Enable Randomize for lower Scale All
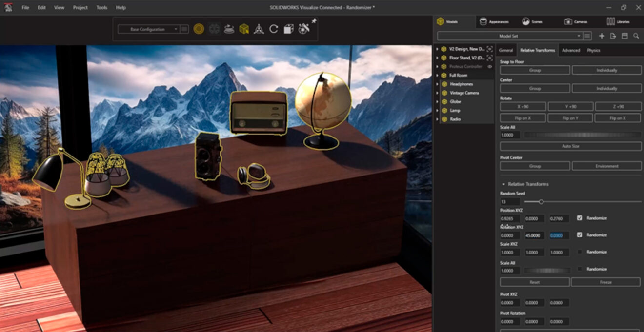Image resolution: width=644 pixels, height=332 pixels. [x=580, y=269]
